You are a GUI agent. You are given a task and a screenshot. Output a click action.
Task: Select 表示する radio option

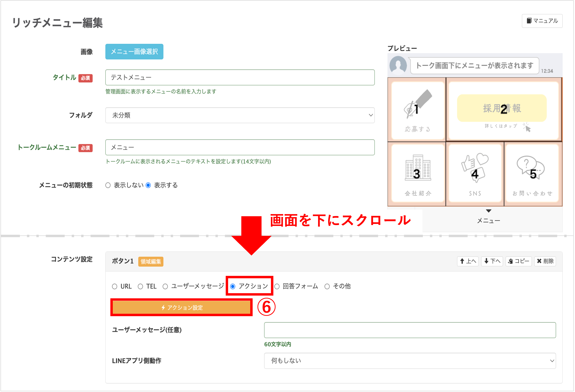click(148, 185)
